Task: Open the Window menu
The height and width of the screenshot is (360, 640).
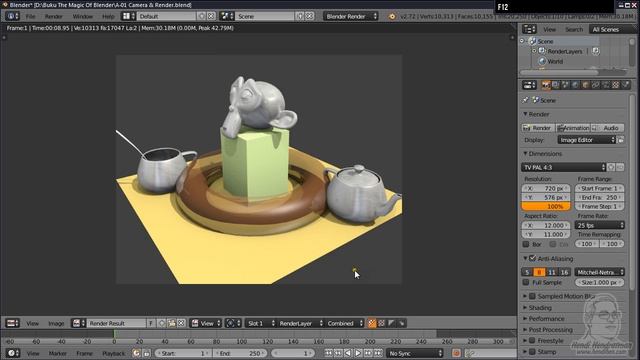Action: [x=82, y=16]
